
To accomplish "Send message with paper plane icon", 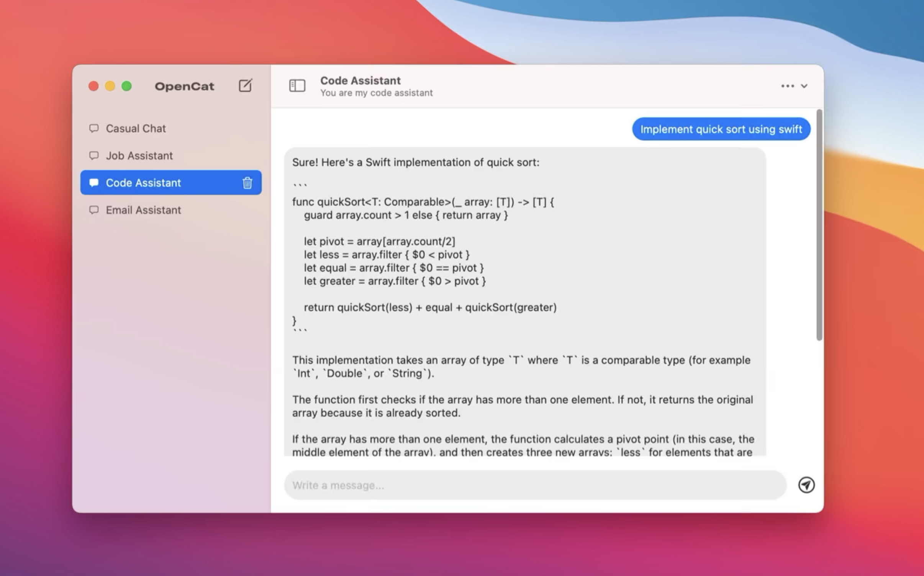I will click(806, 485).
